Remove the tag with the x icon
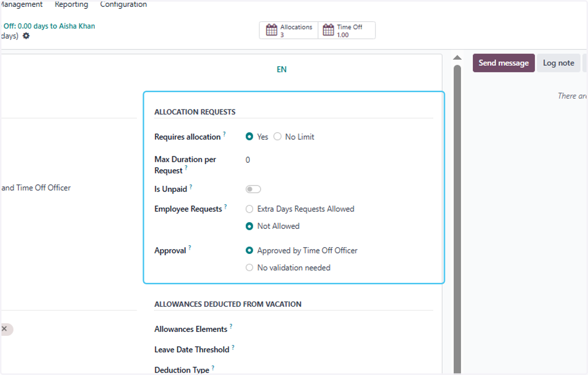 point(4,329)
